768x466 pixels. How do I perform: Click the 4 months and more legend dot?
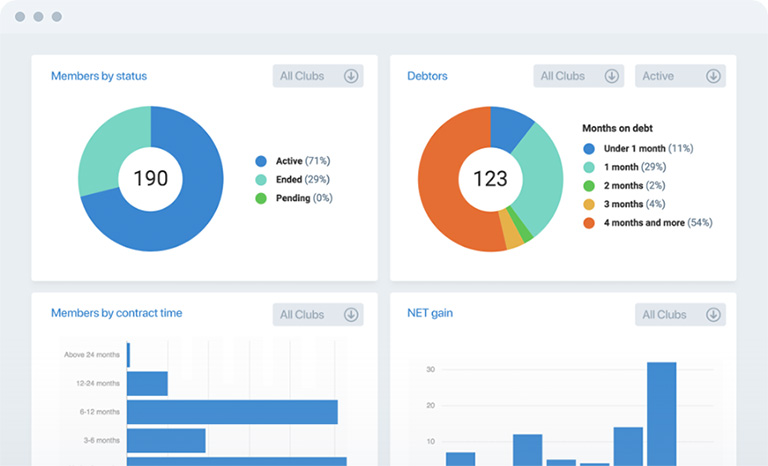589,223
